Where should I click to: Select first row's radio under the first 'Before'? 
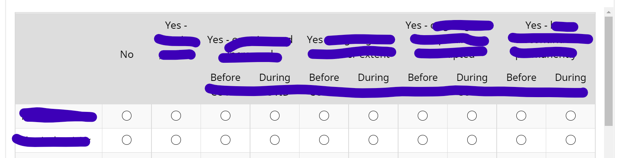pos(225,116)
